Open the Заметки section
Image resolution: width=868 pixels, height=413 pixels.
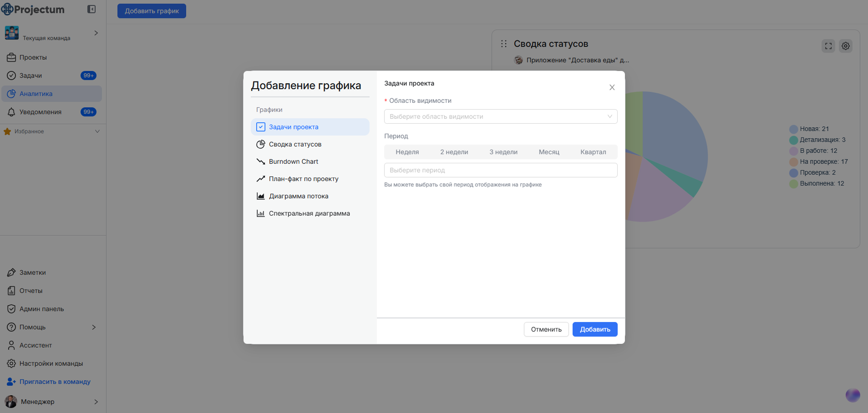[x=32, y=272]
